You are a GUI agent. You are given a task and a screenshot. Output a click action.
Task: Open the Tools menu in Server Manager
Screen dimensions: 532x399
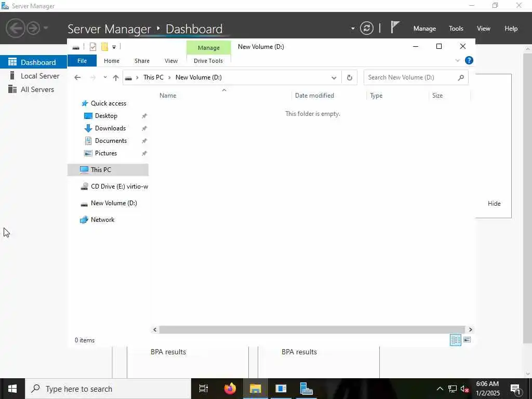point(456,29)
